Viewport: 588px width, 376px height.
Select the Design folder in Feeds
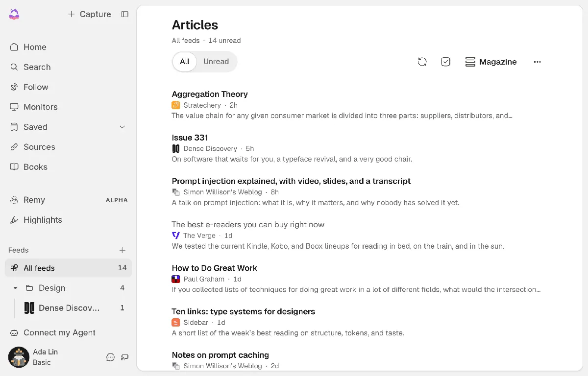(68, 288)
